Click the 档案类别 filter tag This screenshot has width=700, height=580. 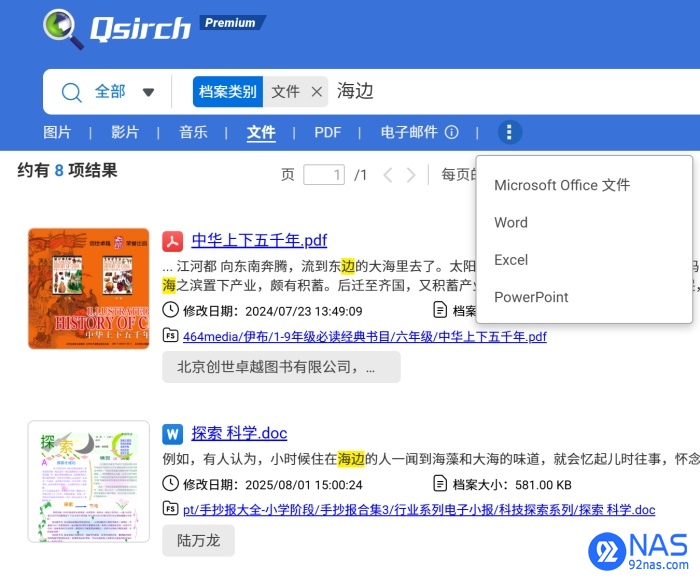pos(228,92)
